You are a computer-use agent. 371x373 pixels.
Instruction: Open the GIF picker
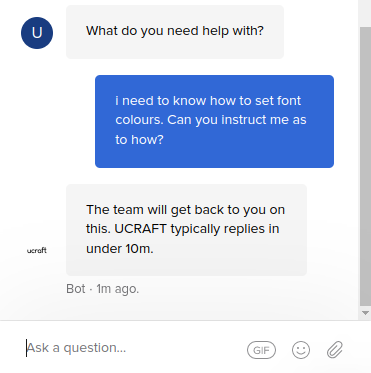tap(261, 350)
